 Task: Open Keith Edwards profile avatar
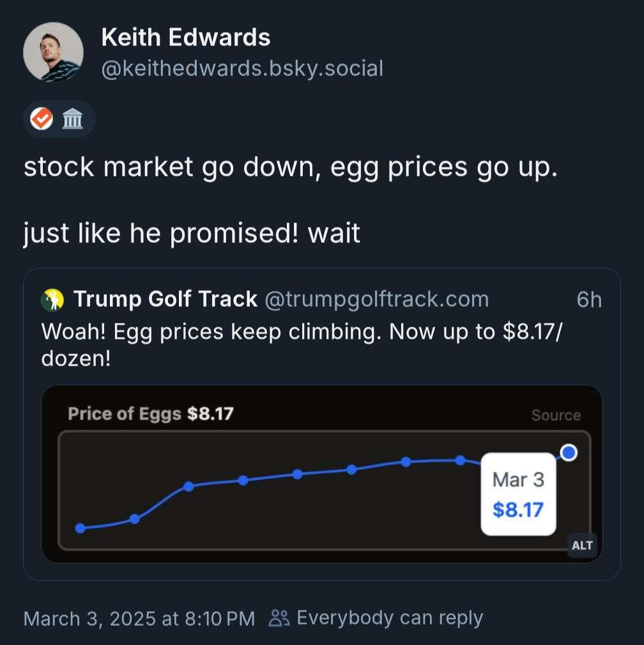coord(53,52)
